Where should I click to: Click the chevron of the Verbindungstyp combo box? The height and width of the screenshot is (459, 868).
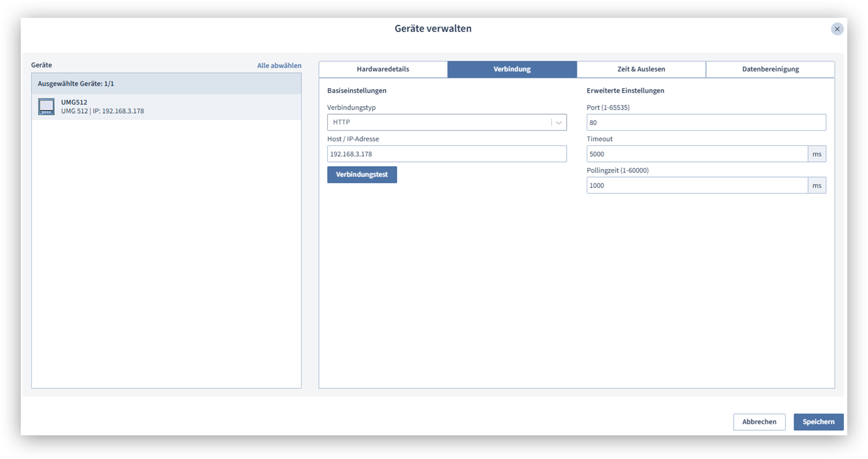point(558,122)
